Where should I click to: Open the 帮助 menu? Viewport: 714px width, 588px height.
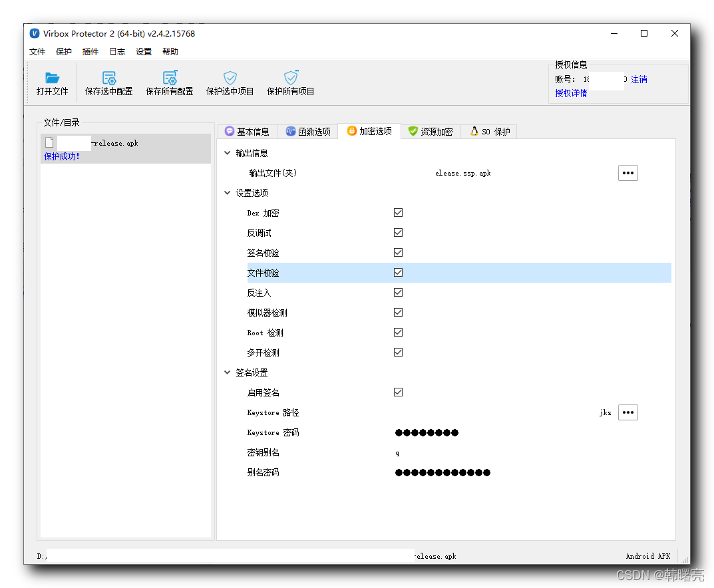click(x=170, y=51)
